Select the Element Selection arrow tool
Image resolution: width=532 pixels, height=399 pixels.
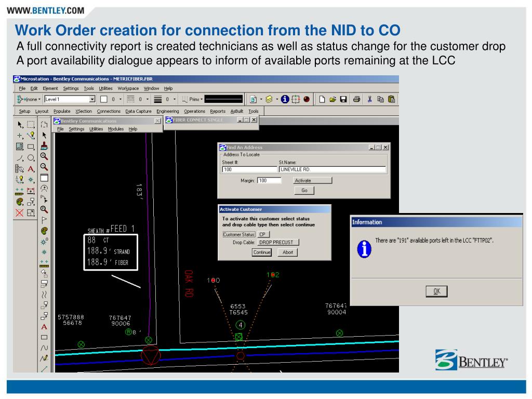click(20, 125)
